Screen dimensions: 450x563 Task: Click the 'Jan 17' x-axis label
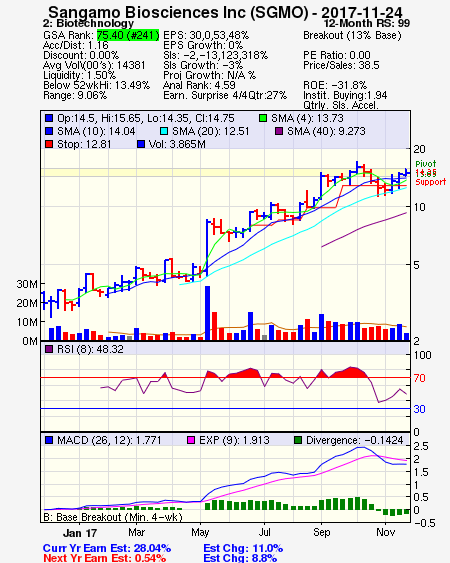(80, 533)
